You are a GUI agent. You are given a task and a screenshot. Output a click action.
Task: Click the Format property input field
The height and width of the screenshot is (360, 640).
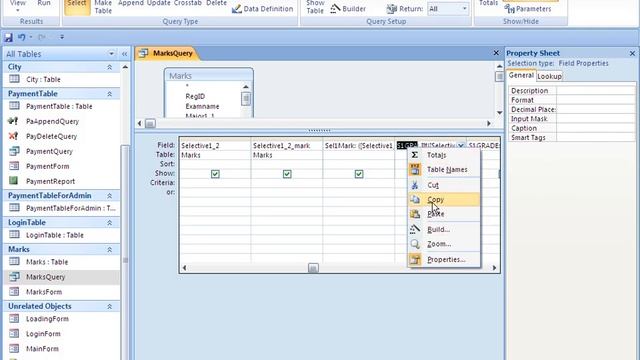click(x=596, y=100)
